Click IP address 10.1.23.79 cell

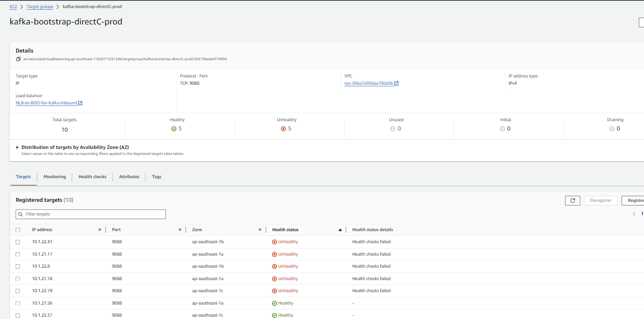click(x=42, y=291)
